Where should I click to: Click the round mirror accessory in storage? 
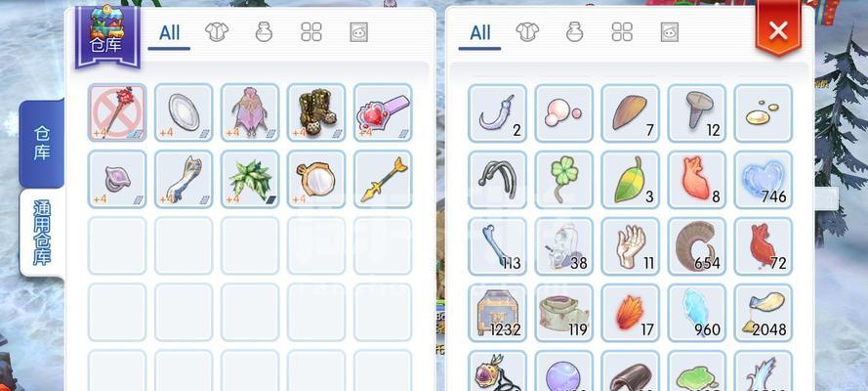pos(316,179)
